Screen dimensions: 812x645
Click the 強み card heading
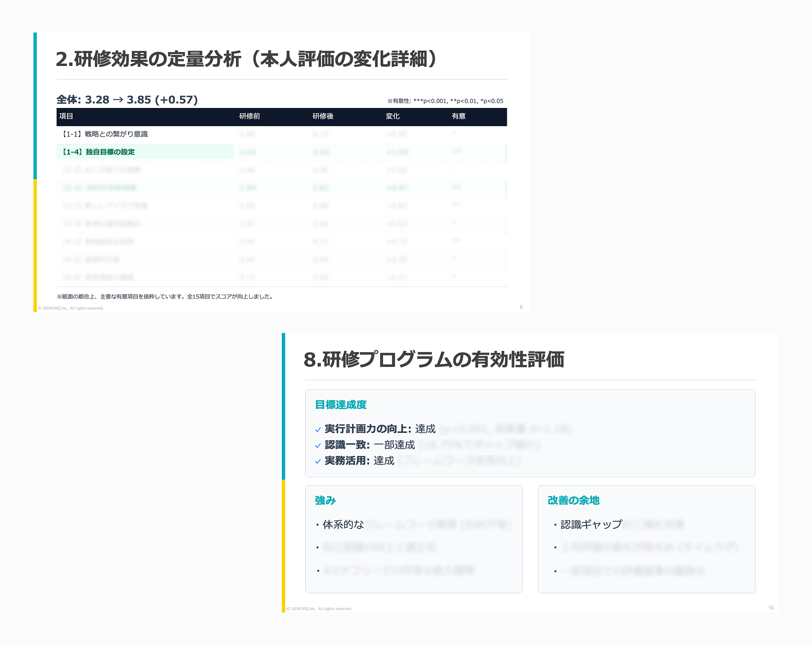pyautogui.click(x=325, y=500)
